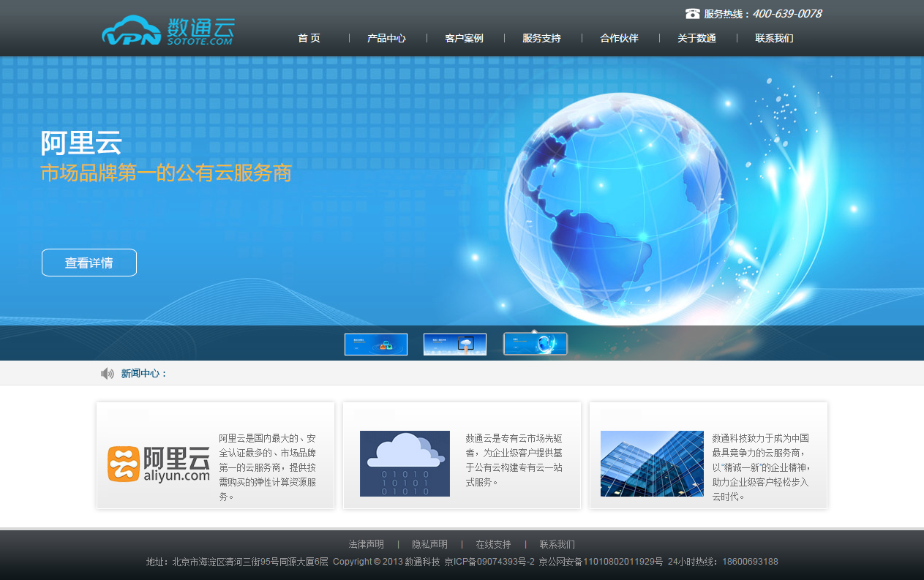
Task: Click the binary cloud image in middle card
Action: (405, 464)
